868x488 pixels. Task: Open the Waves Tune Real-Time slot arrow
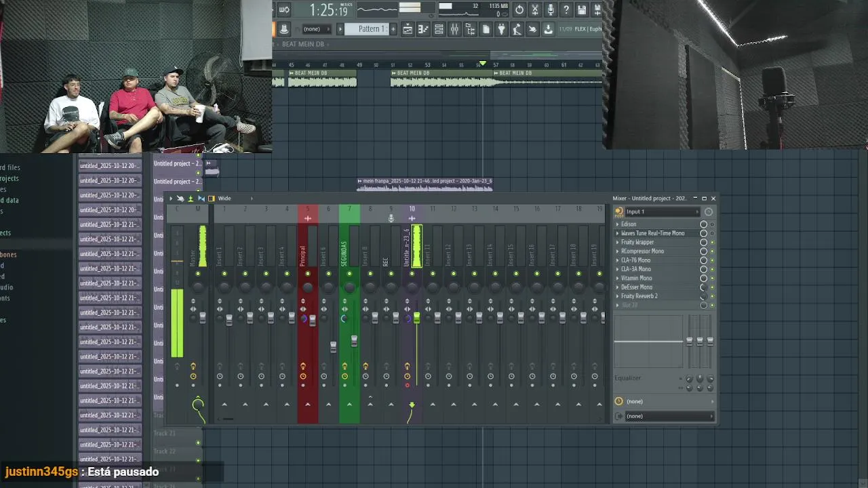pyautogui.click(x=617, y=233)
